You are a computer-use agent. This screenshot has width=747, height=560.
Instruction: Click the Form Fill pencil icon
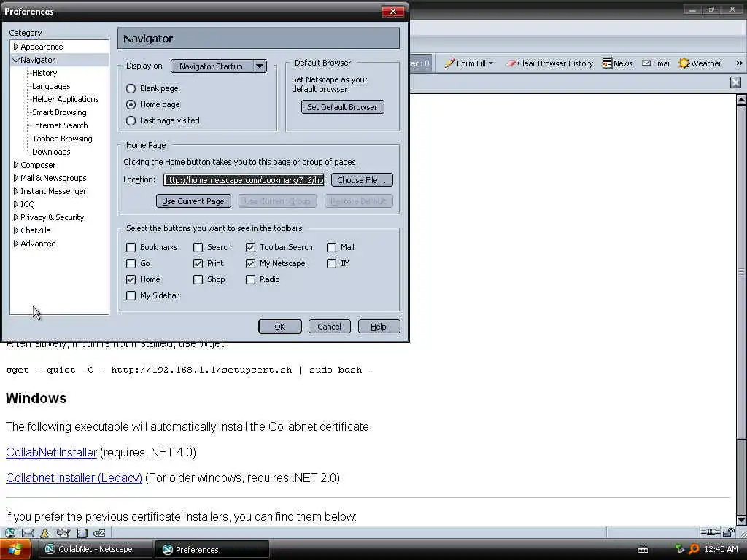pos(449,63)
